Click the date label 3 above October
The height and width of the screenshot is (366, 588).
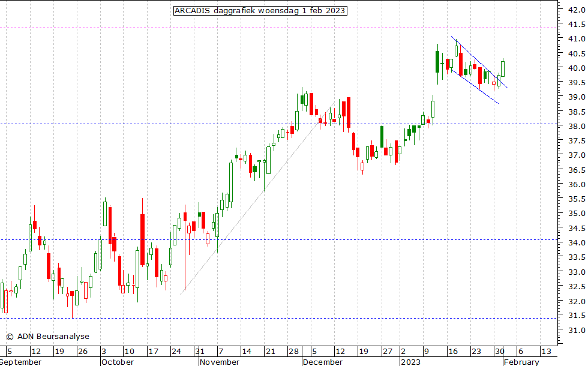pyautogui.click(x=104, y=352)
